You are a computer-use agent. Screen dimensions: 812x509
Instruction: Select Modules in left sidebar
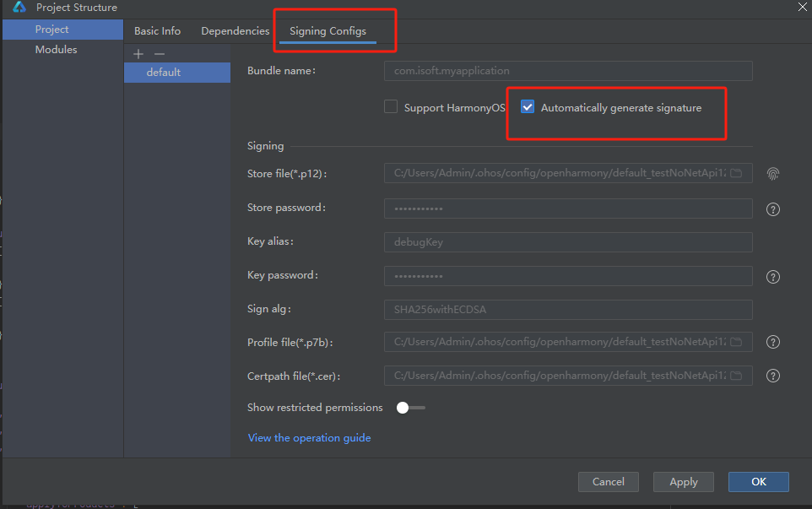pyautogui.click(x=56, y=50)
